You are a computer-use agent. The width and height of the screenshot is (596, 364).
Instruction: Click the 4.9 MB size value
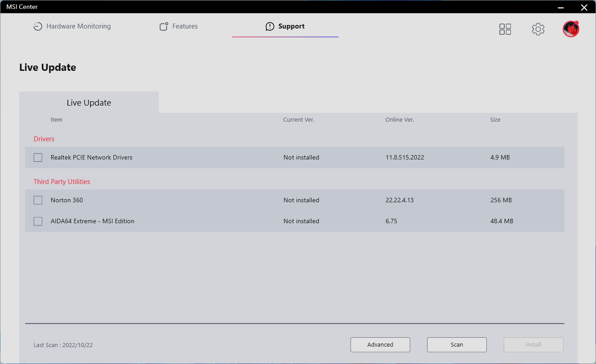click(500, 157)
